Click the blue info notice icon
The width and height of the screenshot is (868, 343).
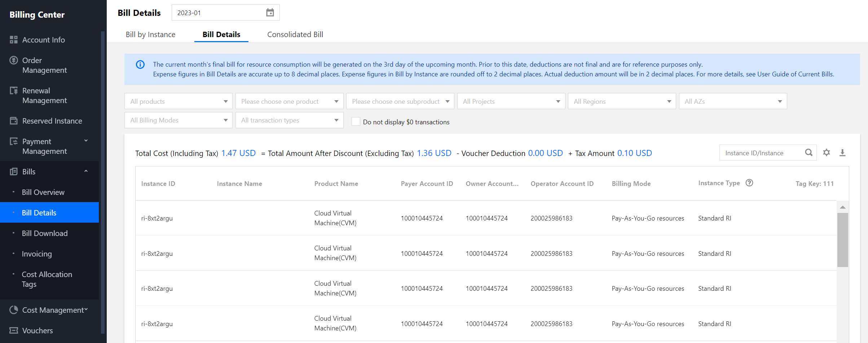[x=140, y=64]
